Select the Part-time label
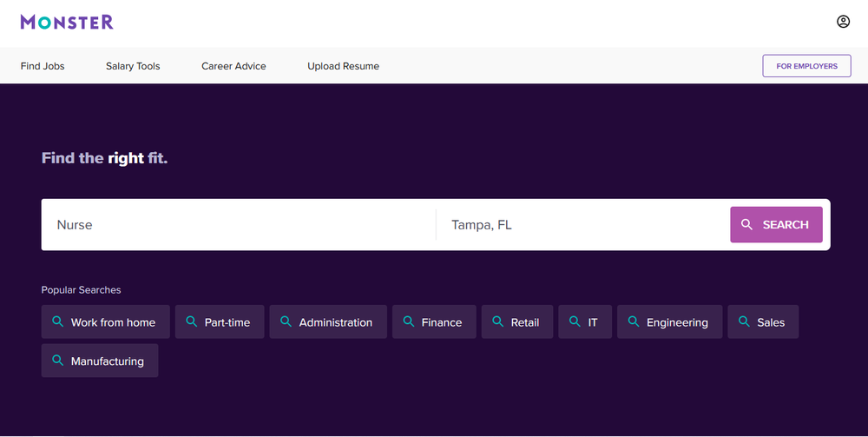This screenshot has width=868, height=437. tap(227, 322)
